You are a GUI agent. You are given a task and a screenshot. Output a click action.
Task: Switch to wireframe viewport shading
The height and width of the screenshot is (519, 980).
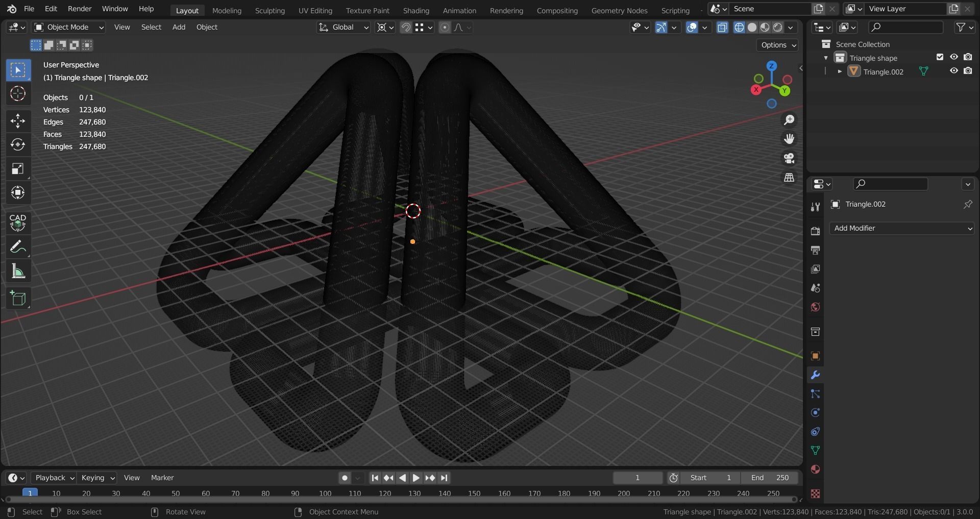[x=739, y=28]
